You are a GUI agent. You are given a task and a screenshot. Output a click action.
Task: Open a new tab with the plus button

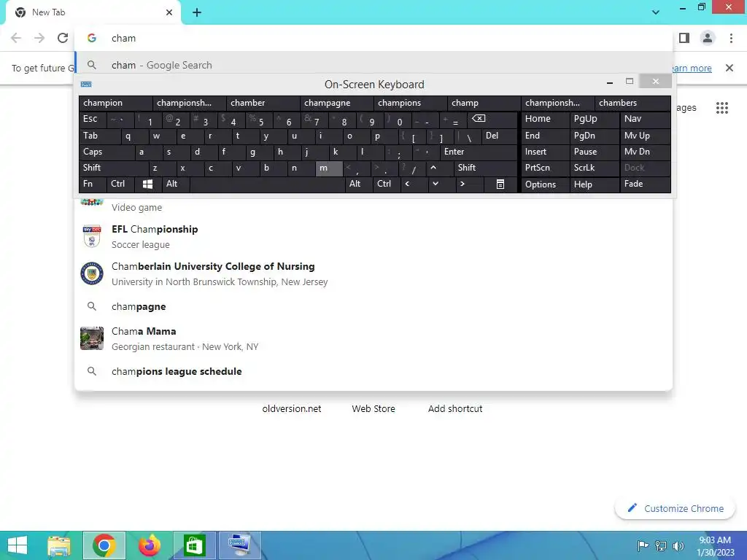click(197, 12)
